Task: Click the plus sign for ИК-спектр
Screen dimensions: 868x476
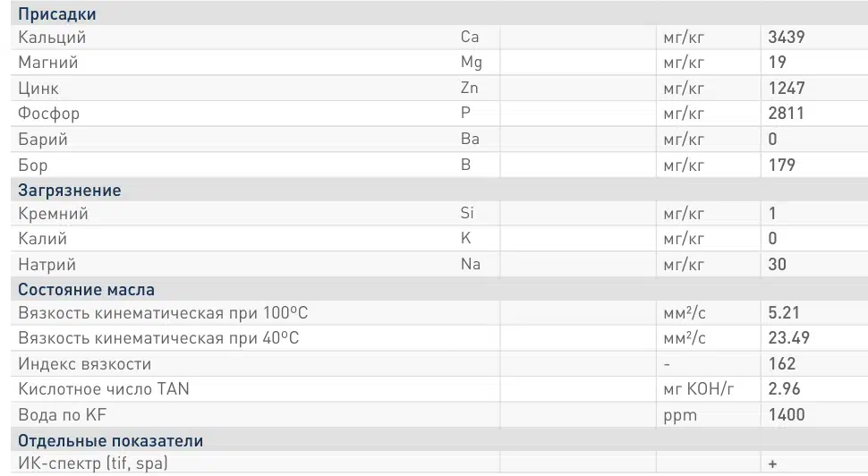Action: [x=773, y=463]
